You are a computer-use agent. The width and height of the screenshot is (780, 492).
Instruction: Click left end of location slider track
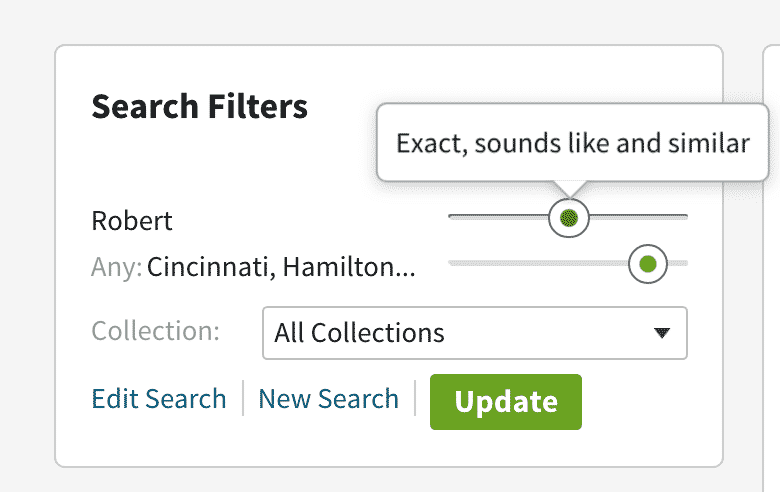[x=453, y=264]
